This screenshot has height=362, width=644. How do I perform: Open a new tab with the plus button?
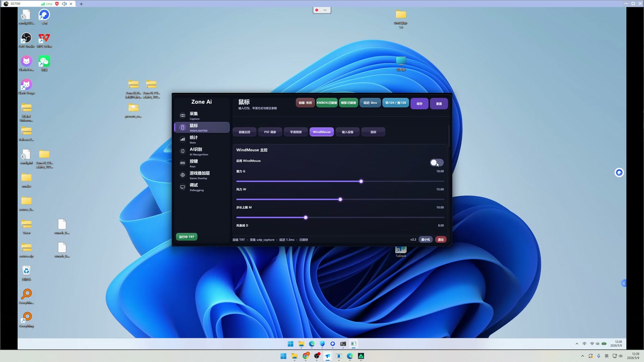81,4
